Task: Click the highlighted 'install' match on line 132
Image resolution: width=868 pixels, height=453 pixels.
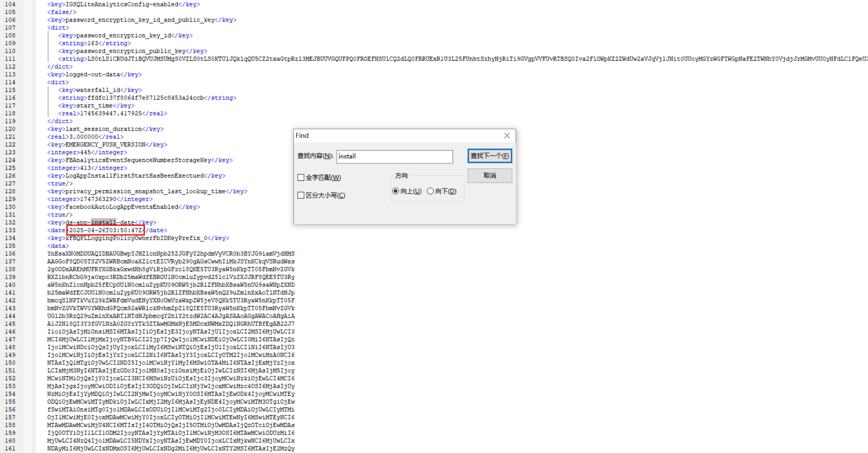Action: click(x=103, y=222)
